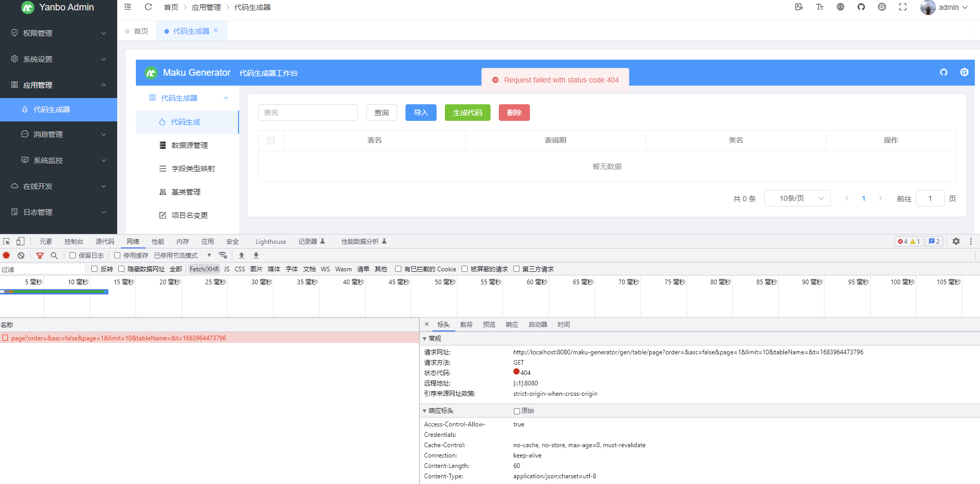
Task: Check the select-all checkbox in the table header
Action: click(271, 141)
